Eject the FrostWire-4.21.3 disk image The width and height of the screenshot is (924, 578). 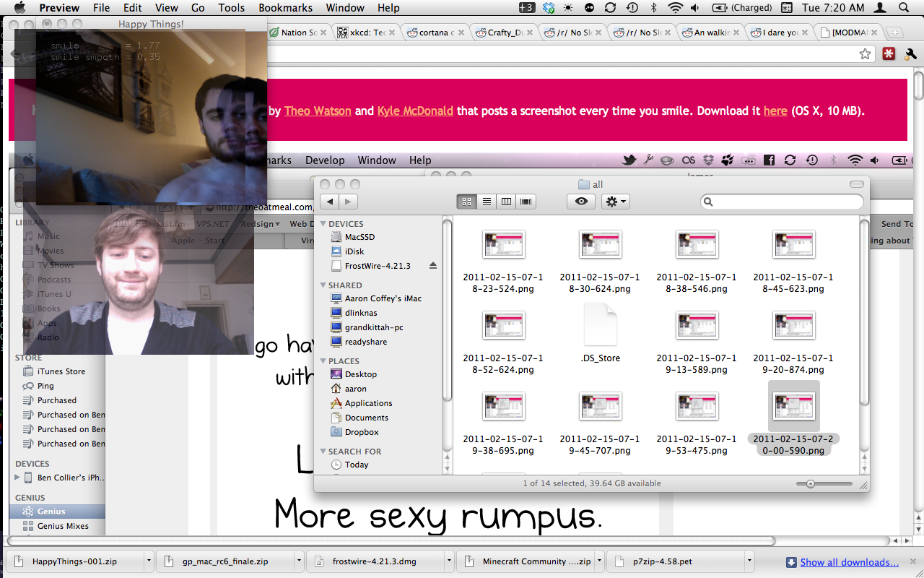coord(433,266)
